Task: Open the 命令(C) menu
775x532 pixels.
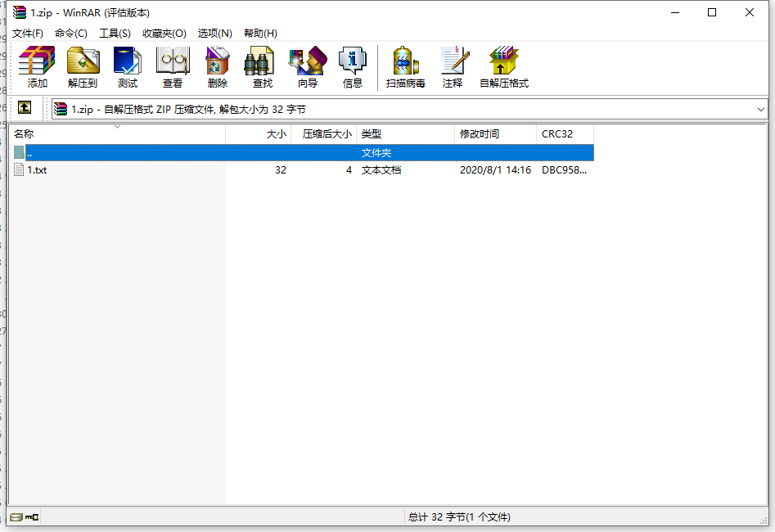Action: [70, 33]
